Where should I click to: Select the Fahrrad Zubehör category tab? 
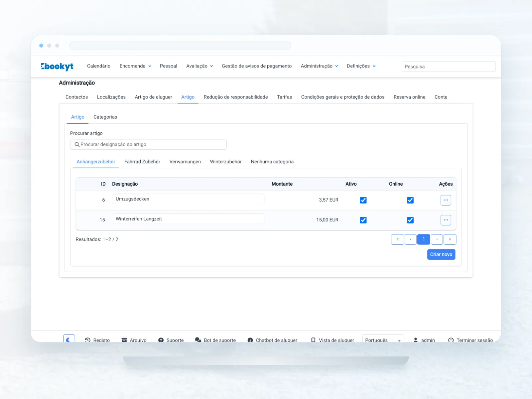pyautogui.click(x=142, y=162)
